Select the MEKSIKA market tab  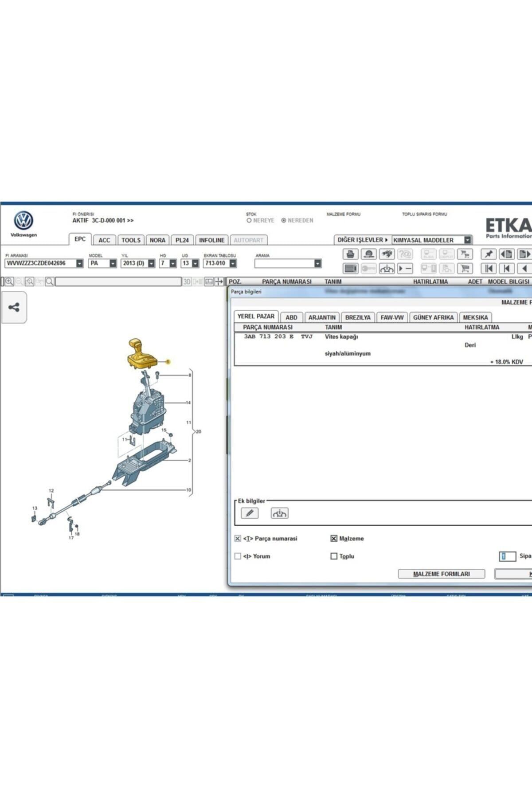pos(475,317)
